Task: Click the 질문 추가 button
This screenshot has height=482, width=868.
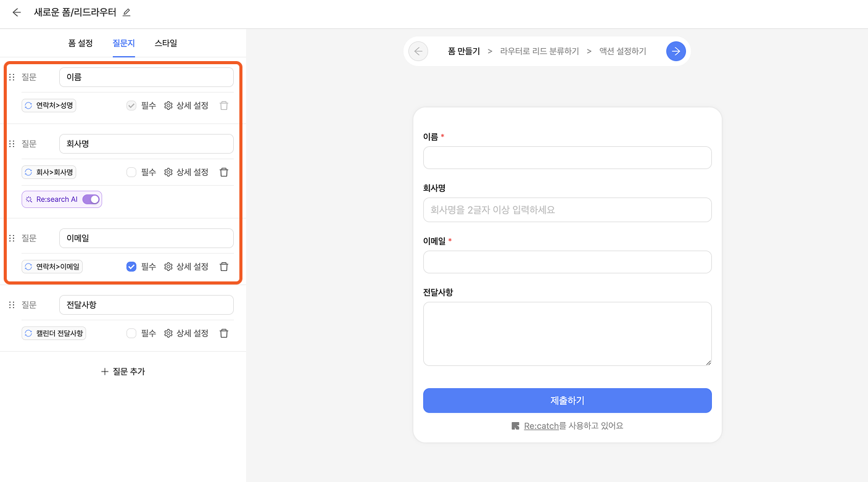Action: click(x=123, y=372)
